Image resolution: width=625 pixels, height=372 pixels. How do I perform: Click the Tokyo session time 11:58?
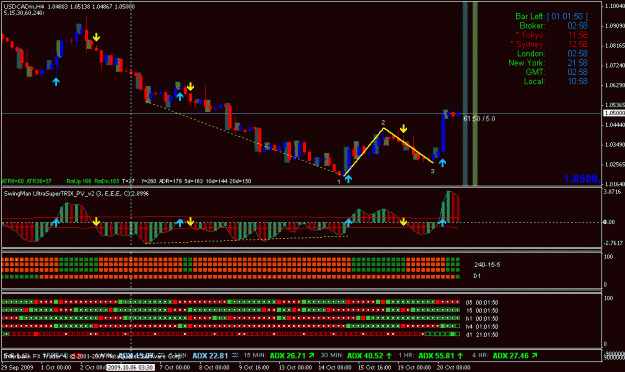pyautogui.click(x=577, y=35)
